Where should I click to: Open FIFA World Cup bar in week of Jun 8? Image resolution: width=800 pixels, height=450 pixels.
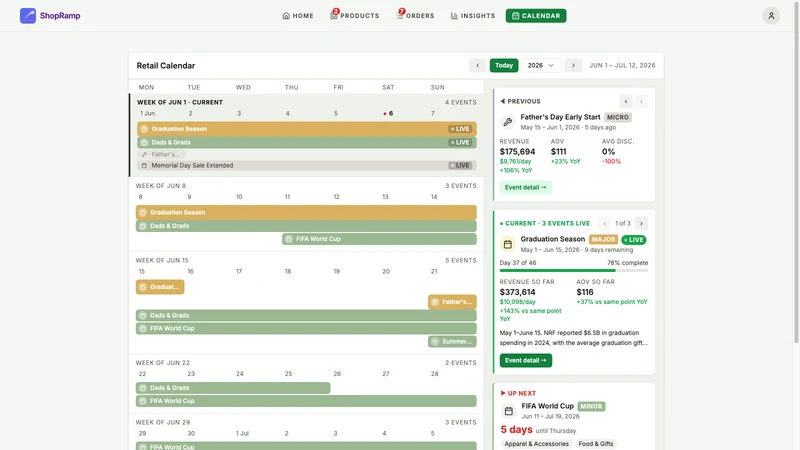(x=379, y=239)
